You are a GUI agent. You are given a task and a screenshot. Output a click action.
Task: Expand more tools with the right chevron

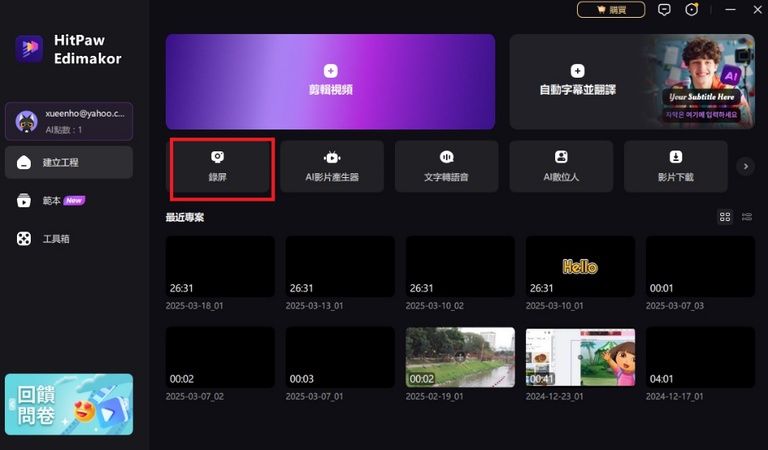[745, 166]
